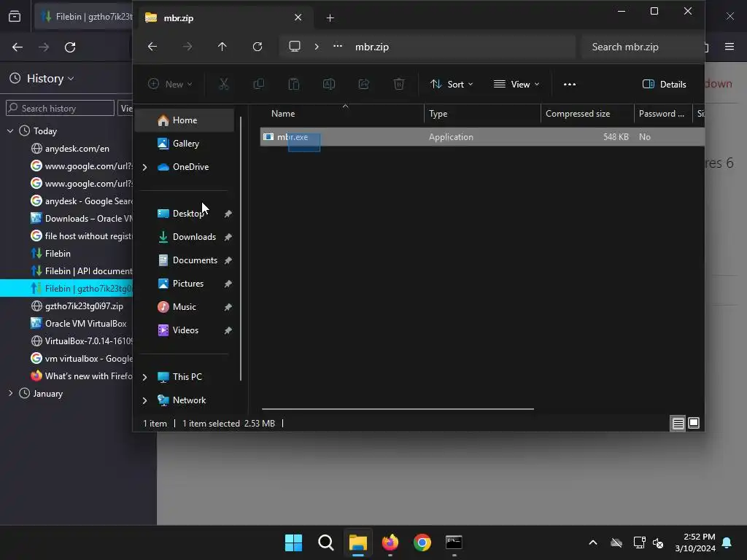Show hidden system tray icons

[x=593, y=542]
